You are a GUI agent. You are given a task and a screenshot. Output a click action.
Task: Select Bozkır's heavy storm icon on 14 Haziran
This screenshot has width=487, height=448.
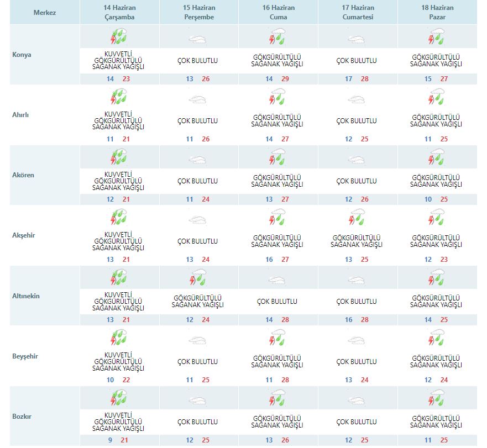coord(119,399)
